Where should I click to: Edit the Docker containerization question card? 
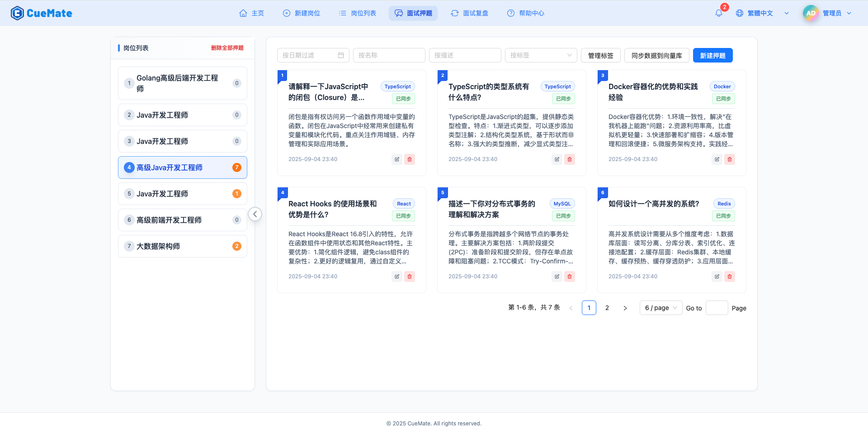tap(717, 159)
